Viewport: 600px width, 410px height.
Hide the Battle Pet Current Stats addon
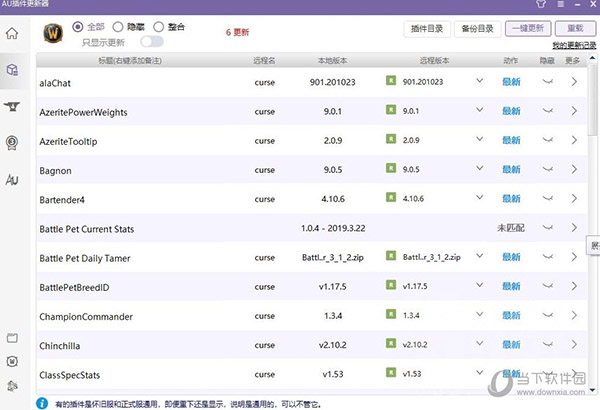click(x=548, y=227)
